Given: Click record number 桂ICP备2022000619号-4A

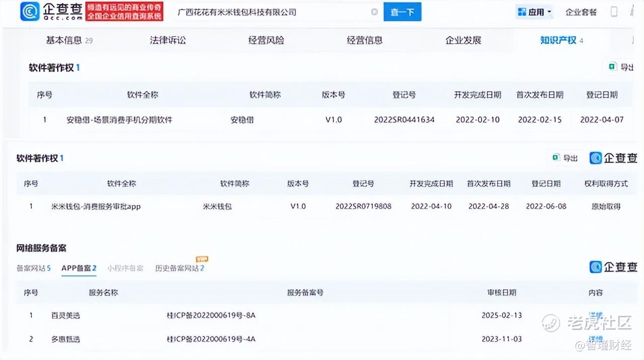Looking at the screenshot, I should click(211, 339).
